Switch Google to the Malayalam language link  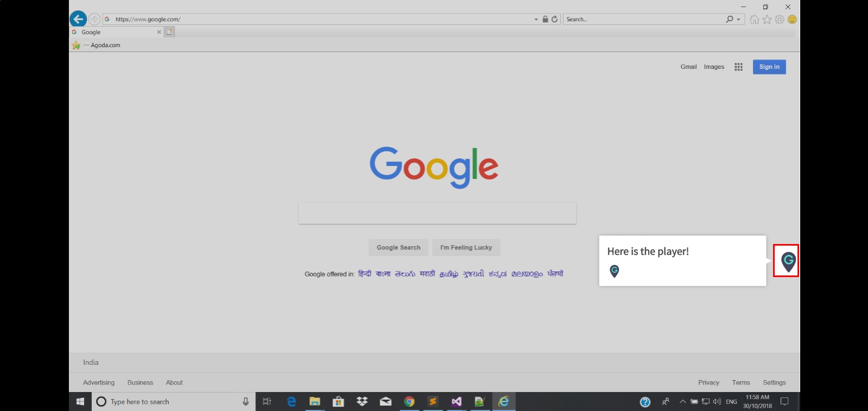coord(527,274)
